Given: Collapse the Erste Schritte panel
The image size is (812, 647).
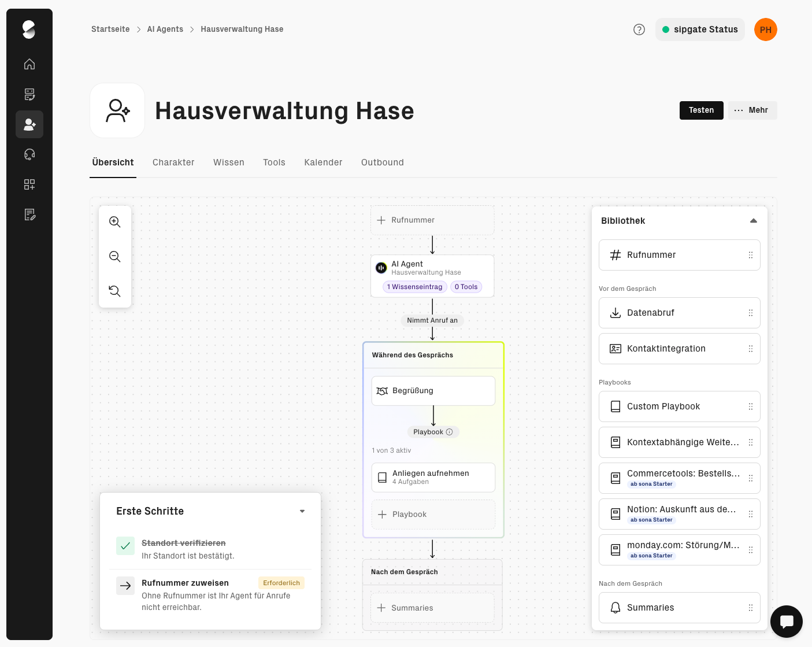Looking at the screenshot, I should coord(302,511).
